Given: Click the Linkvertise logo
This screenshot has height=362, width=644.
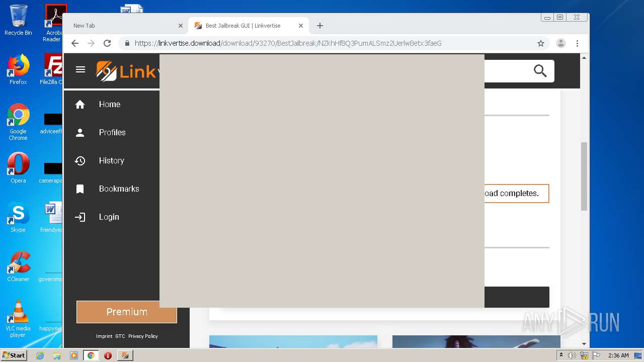Looking at the screenshot, I should tap(127, 71).
